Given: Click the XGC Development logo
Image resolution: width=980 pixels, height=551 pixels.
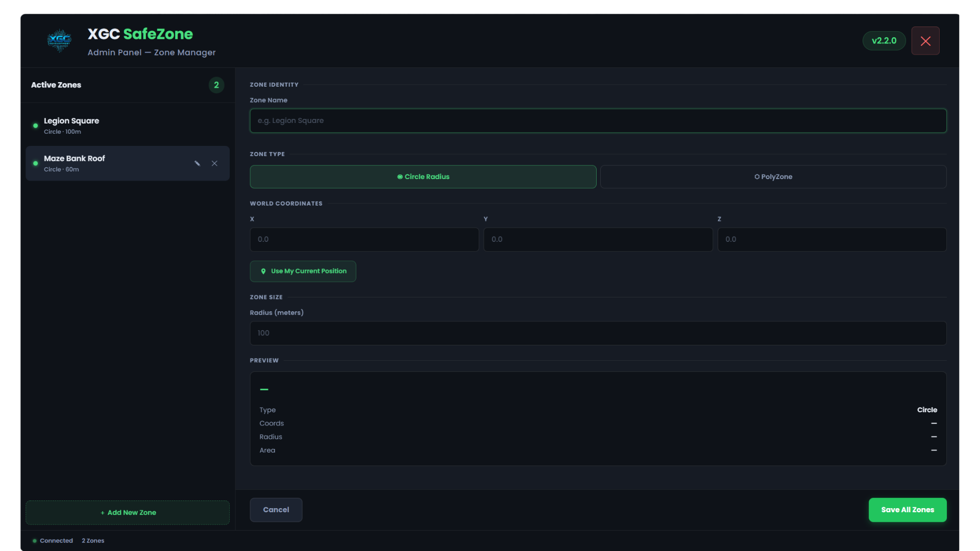Looking at the screenshot, I should pos(59,41).
